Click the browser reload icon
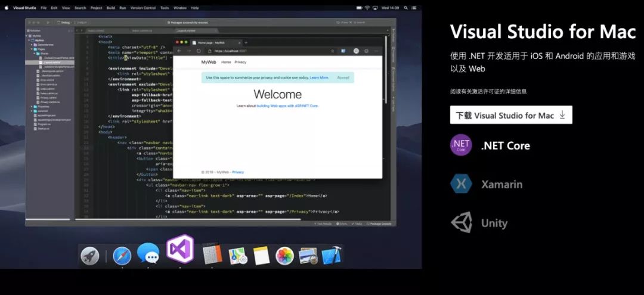 pos(199,51)
